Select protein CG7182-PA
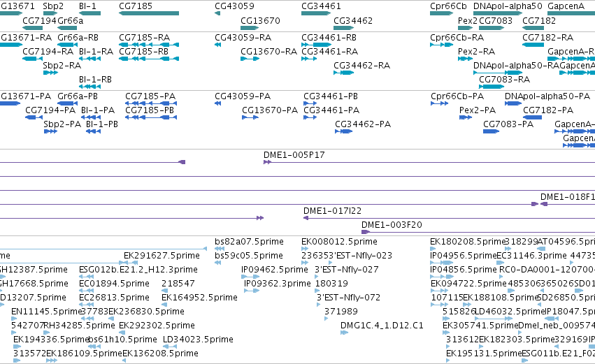The image size is (595, 364). [x=548, y=110]
